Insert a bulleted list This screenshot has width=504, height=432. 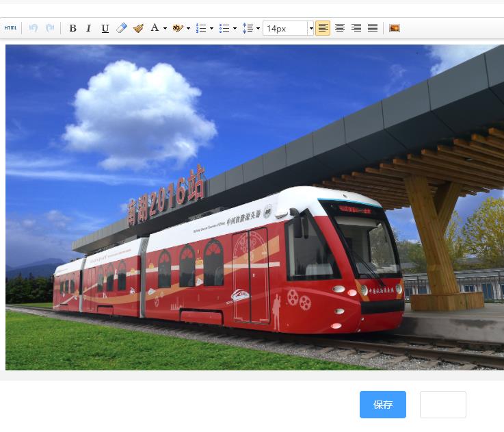click(x=224, y=28)
